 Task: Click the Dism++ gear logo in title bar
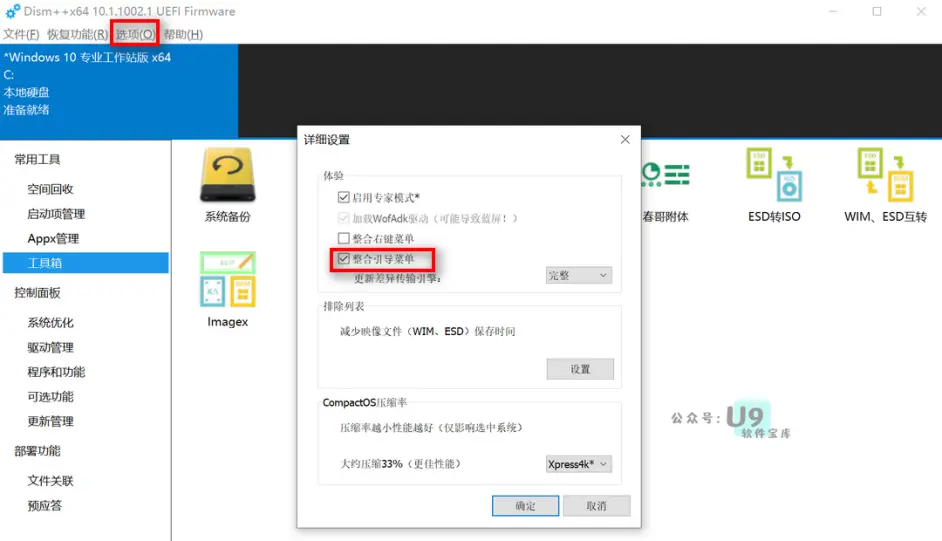[x=12, y=11]
